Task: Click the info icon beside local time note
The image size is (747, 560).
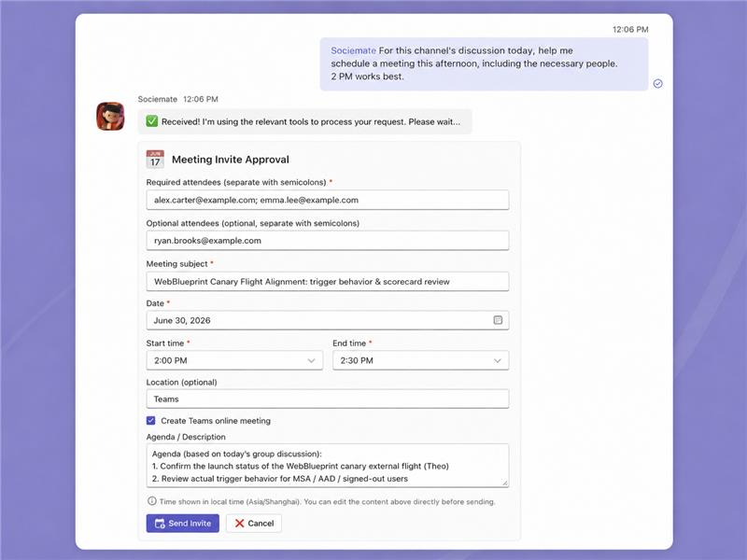Action: click(151, 501)
